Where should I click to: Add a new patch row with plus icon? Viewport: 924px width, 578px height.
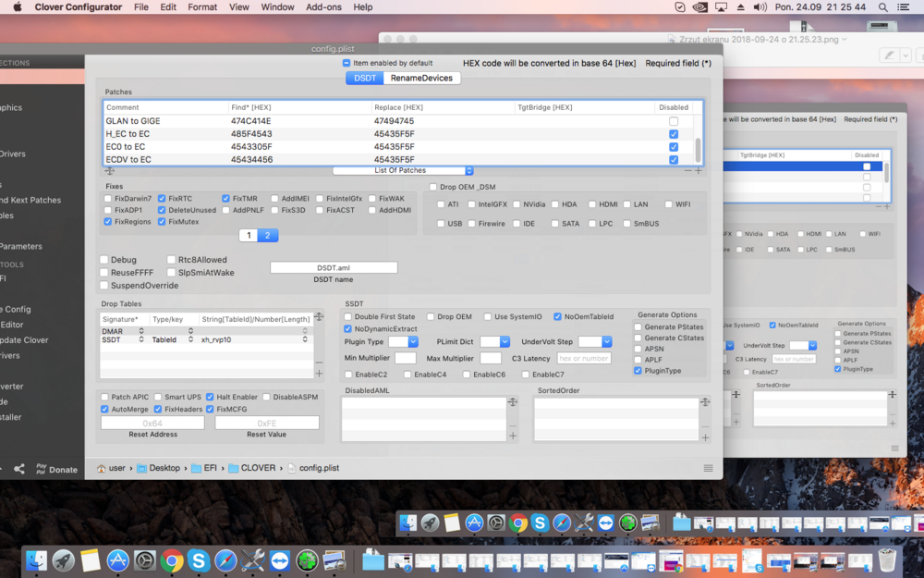tap(699, 171)
